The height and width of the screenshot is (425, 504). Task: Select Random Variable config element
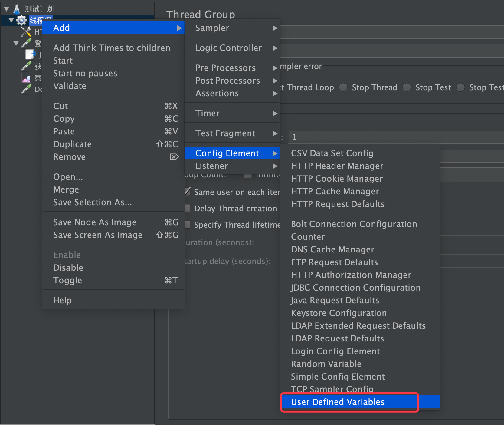click(360, 364)
